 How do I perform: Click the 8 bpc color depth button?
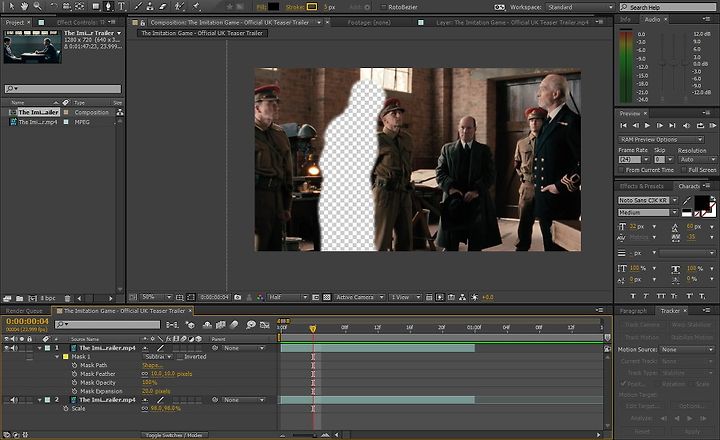pos(48,298)
